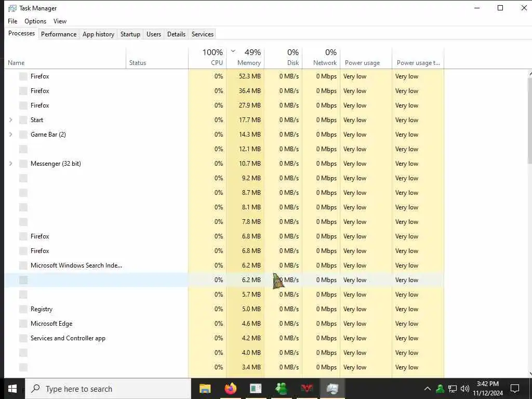Sort by the Power usage column header
The image size is (532, 399).
point(366,58)
